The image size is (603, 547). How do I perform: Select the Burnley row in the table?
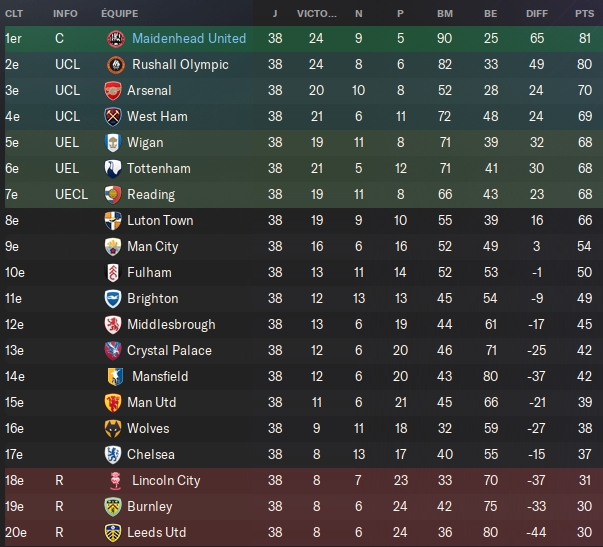[x=300, y=506]
